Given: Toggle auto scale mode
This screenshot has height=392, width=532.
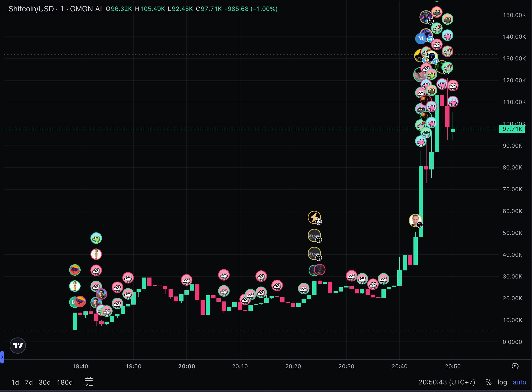Looking at the screenshot, I should click(x=519, y=382).
